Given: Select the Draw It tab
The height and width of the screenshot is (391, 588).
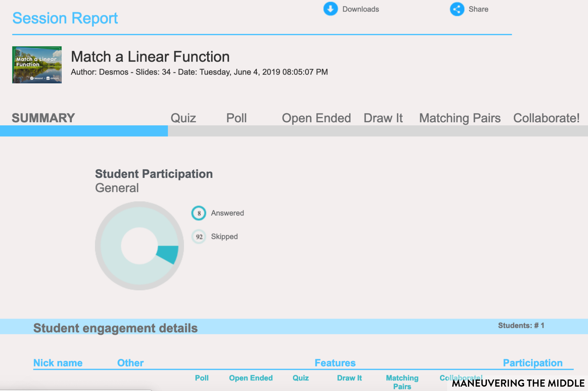Looking at the screenshot, I should [x=383, y=118].
